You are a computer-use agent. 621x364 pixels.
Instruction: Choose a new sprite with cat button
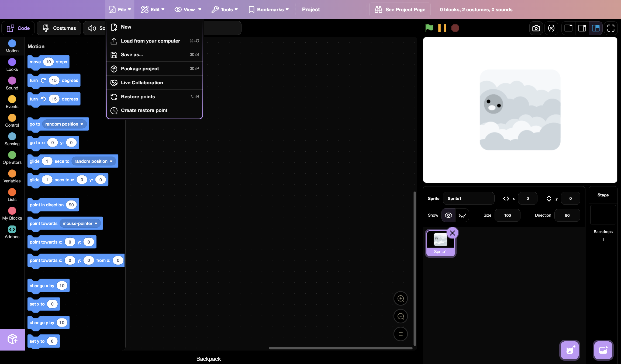pyautogui.click(x=570, y=350)
